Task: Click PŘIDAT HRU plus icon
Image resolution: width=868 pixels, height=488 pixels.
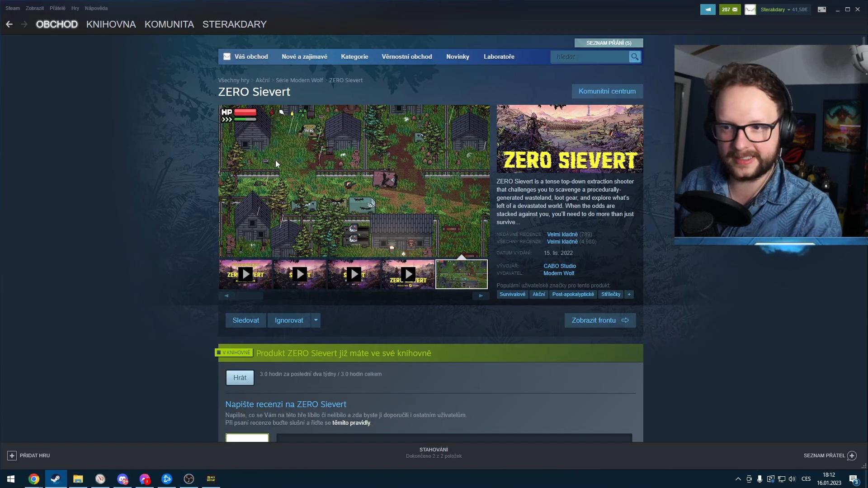Action: click(x=12, y=455)
